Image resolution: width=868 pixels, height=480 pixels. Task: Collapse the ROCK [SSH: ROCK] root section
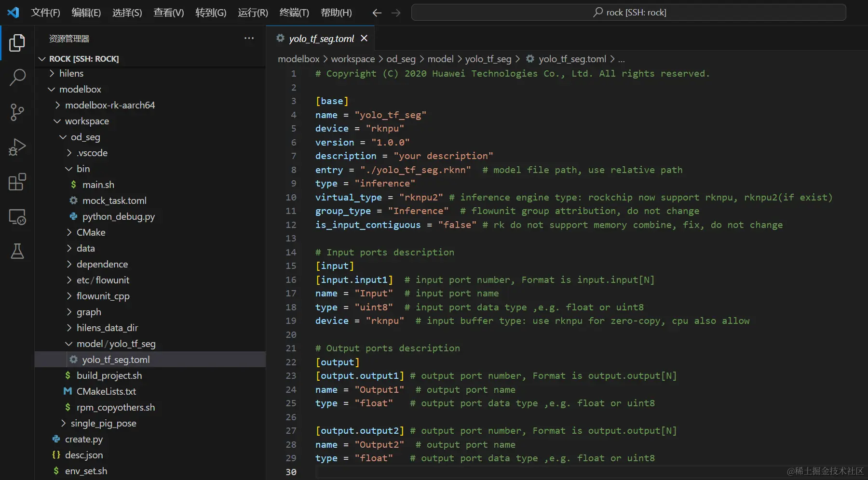pos(42,59)
